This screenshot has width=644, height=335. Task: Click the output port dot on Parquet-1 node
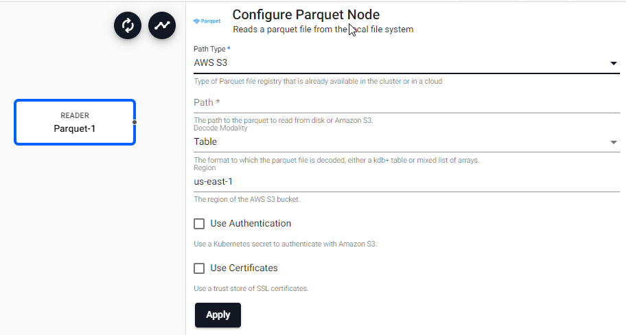tap(135, 122)
